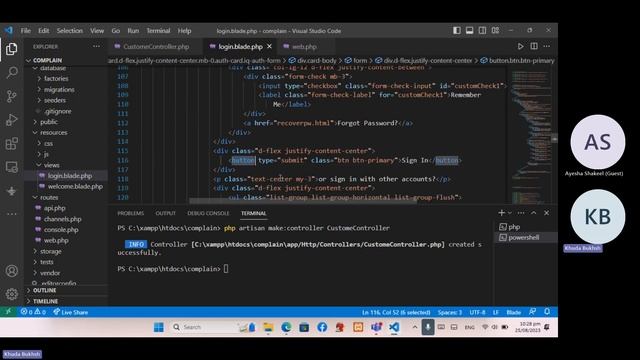Viewport: 640px width, 360px height.
Task: Change encoding UTF-8 in status bar
Action: (x=477, y=312)
